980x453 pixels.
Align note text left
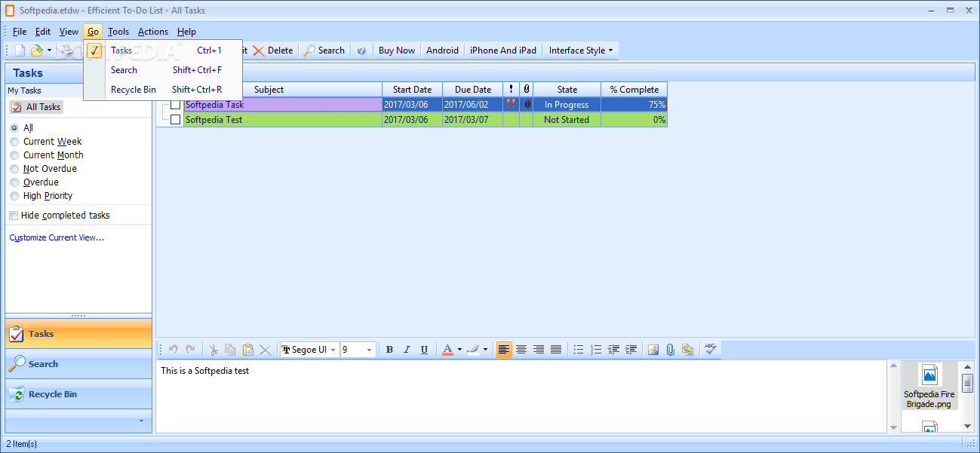504,350
